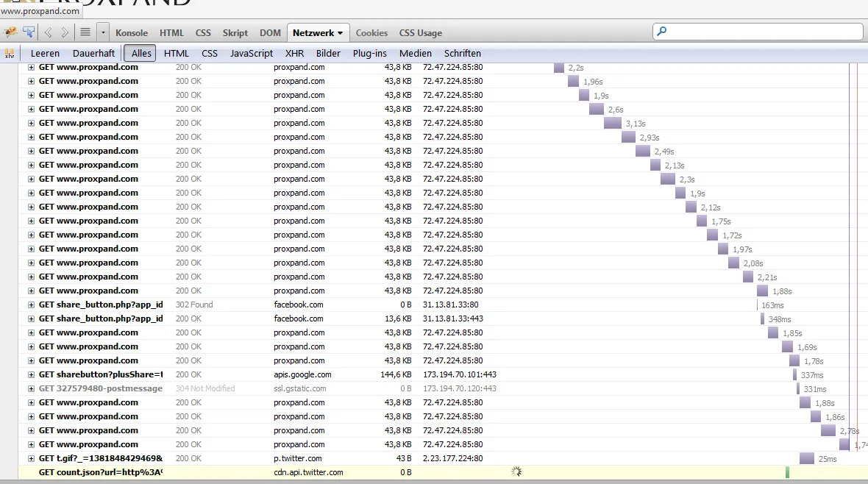This screenshot has width=868, height=484.
Task: Toggle the Dauerhaft persist option
Action: [x=93, y=53]
